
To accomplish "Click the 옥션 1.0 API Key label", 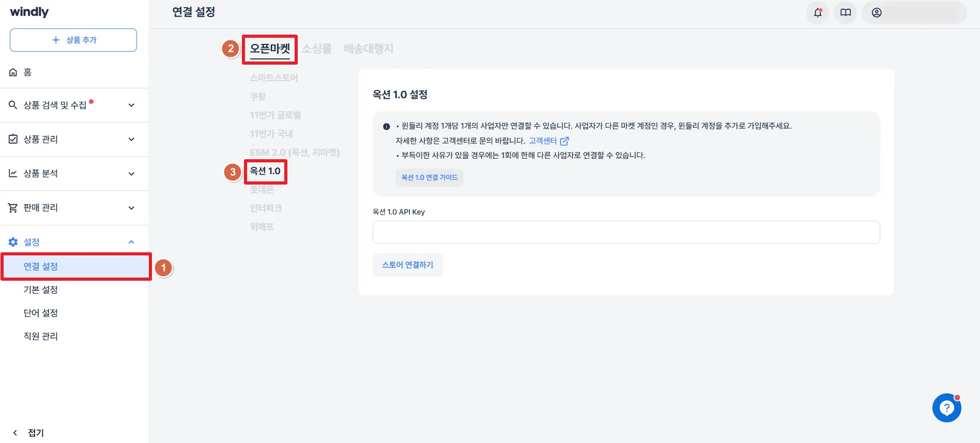I will pyautogui.click(x=399, y=212).
